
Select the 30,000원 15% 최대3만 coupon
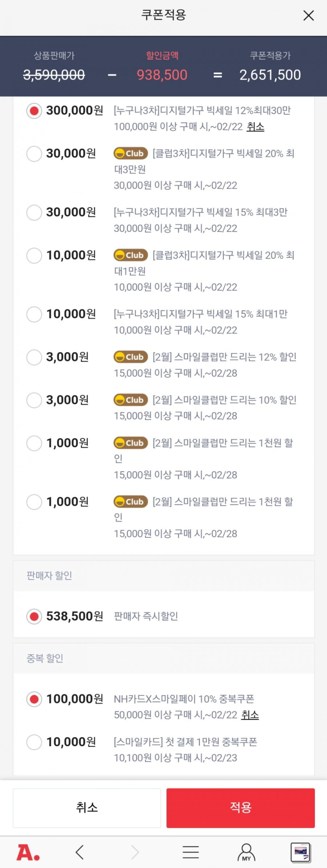click(x=34, y=212)
